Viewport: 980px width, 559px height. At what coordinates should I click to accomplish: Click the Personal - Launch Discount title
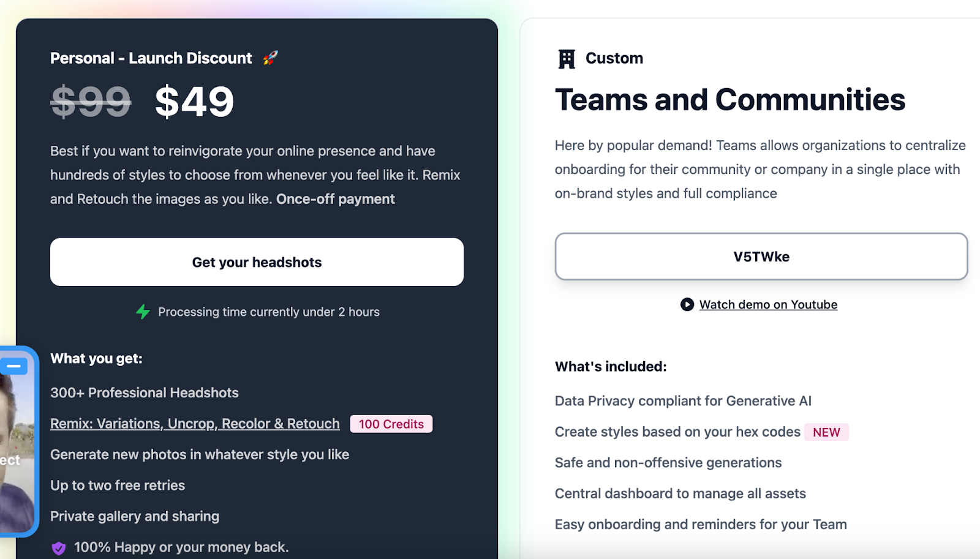(x=151, y=58)
